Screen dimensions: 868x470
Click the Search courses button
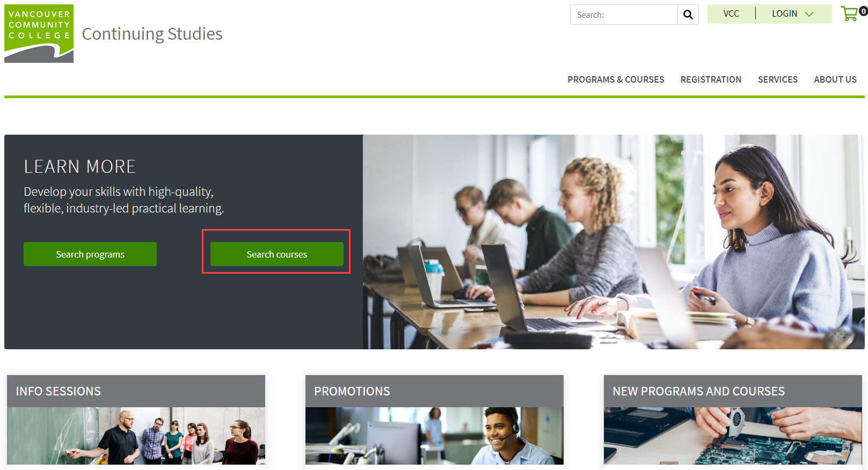pyautogui.click(x=277, y=254)
